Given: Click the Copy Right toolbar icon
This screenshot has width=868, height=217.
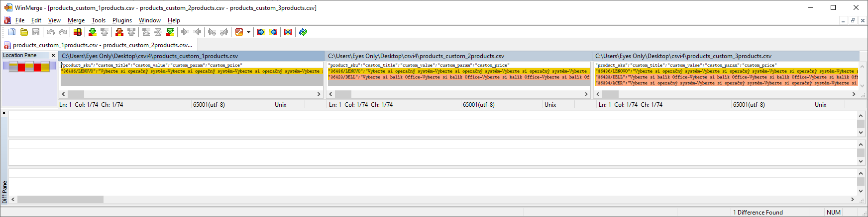Looking at the screenshot, I should [185, 32].
